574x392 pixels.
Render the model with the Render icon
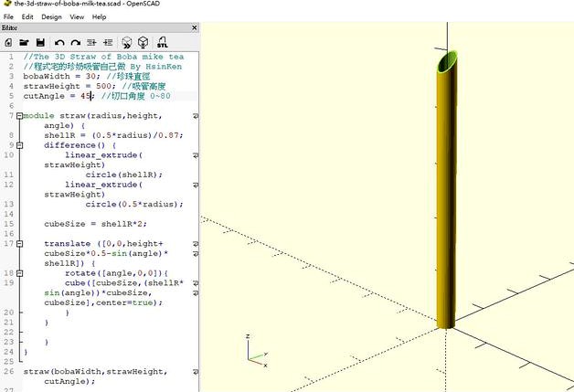coord(144,42)
